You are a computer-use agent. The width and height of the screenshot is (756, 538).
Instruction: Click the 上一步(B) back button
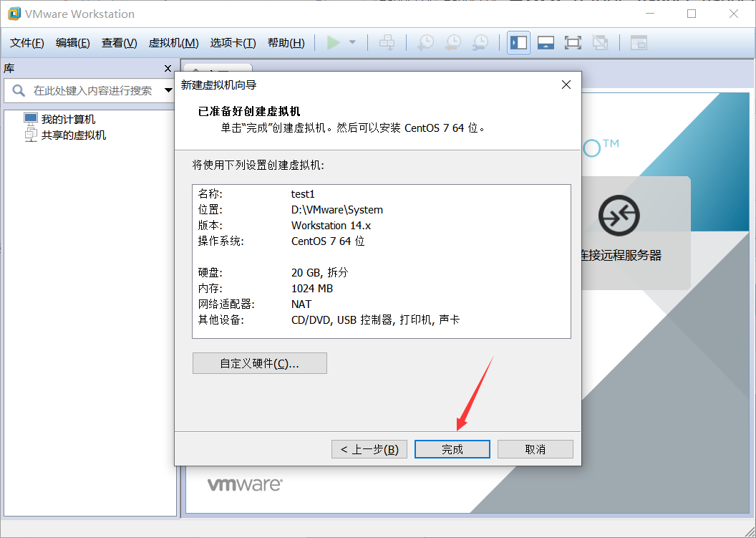tap(369, 449)
